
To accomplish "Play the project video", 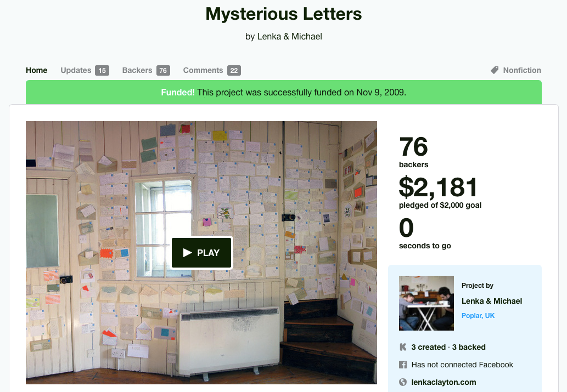I will 201,253.
